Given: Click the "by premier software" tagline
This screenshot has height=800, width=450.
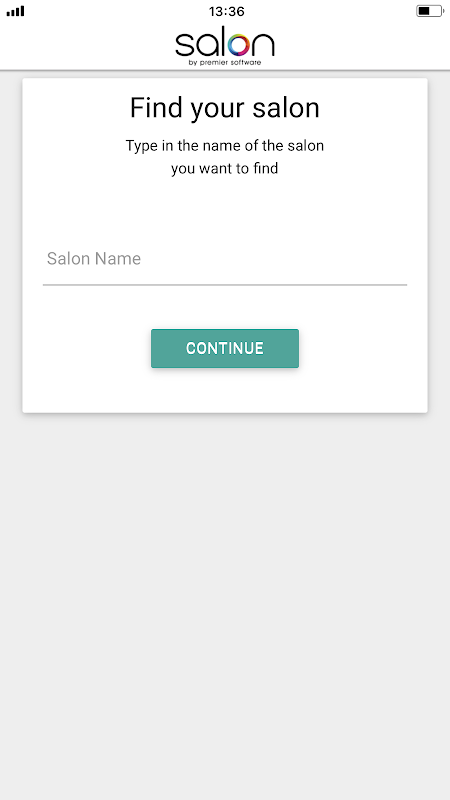Looking at the screenshot, I should [x=225, y=62].
